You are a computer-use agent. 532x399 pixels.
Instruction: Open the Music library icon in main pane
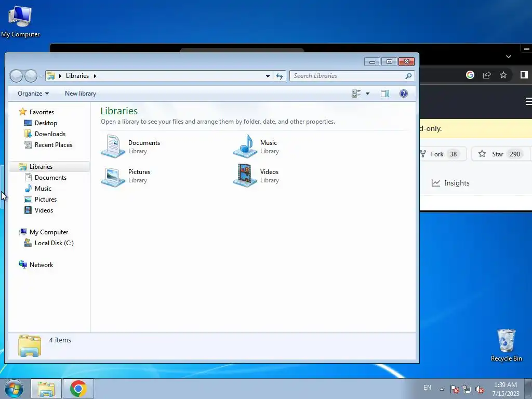245,146
